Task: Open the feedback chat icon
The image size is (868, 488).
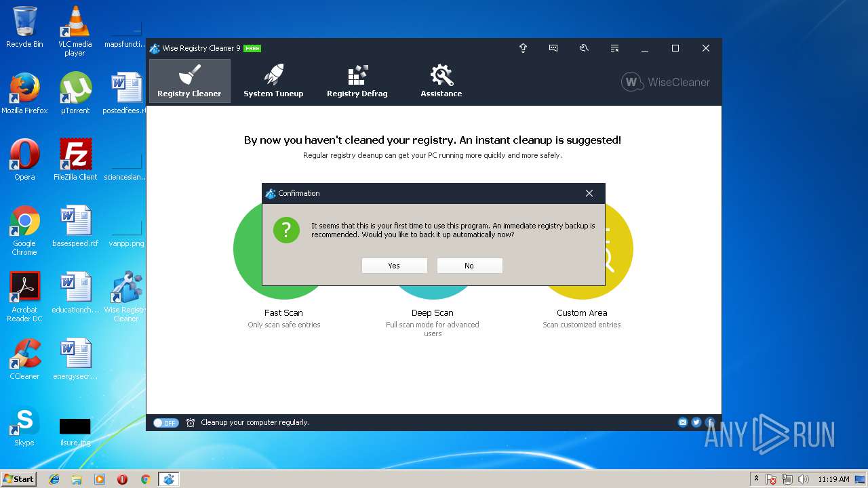Action: [553, 48]
